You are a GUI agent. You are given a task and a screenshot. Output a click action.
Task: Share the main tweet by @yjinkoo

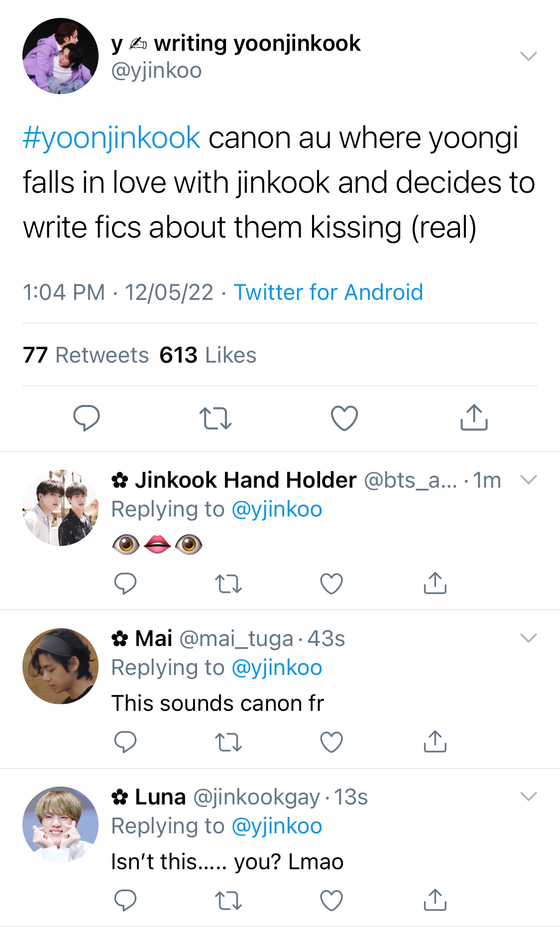474,417
